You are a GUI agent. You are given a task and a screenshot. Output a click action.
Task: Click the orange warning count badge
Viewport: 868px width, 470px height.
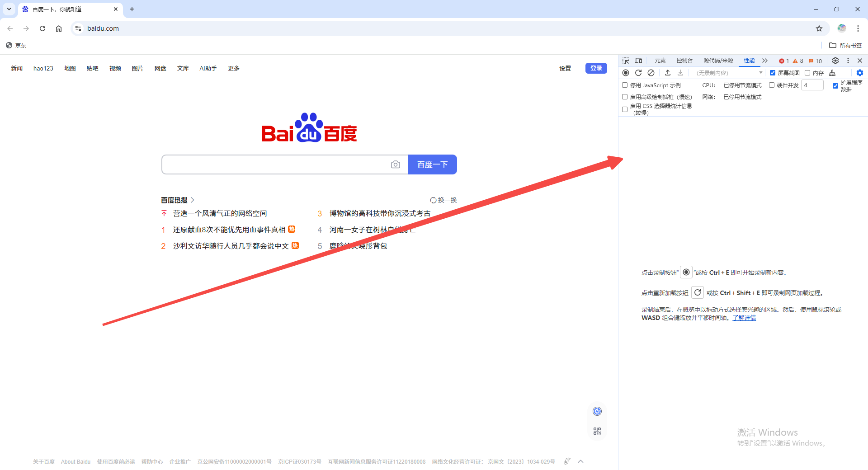[x=798, y=61]
